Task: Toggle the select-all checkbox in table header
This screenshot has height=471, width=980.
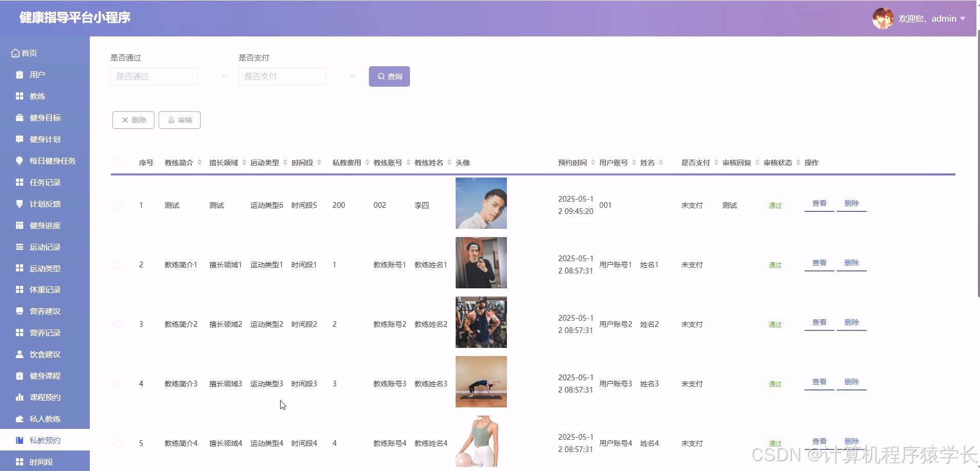Action: (x=117, y=162)
